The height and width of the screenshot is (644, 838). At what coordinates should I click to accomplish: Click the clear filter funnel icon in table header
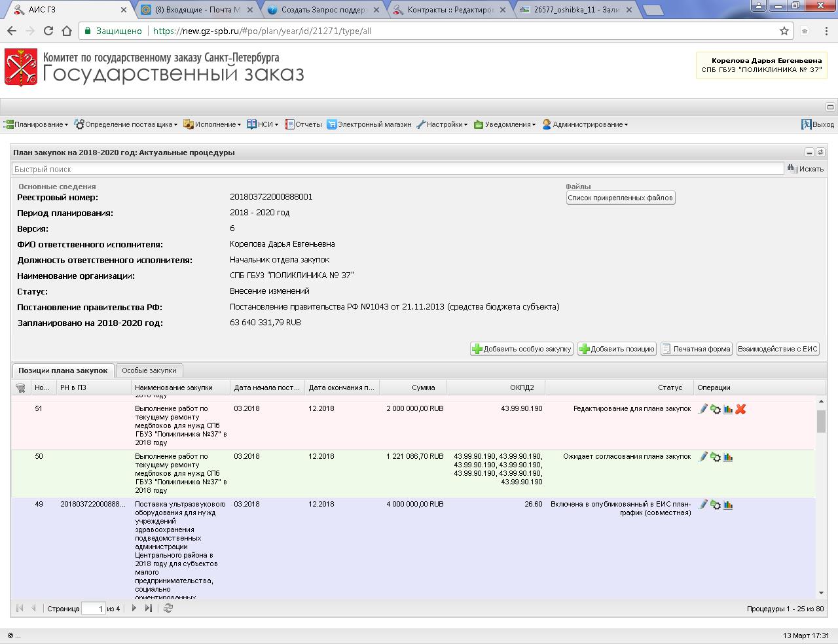tap(20, 388)
